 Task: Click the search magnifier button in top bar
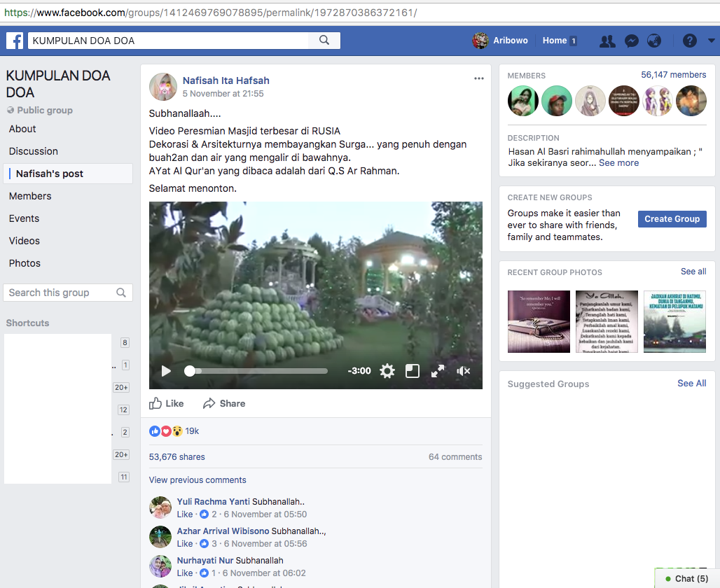324,41
